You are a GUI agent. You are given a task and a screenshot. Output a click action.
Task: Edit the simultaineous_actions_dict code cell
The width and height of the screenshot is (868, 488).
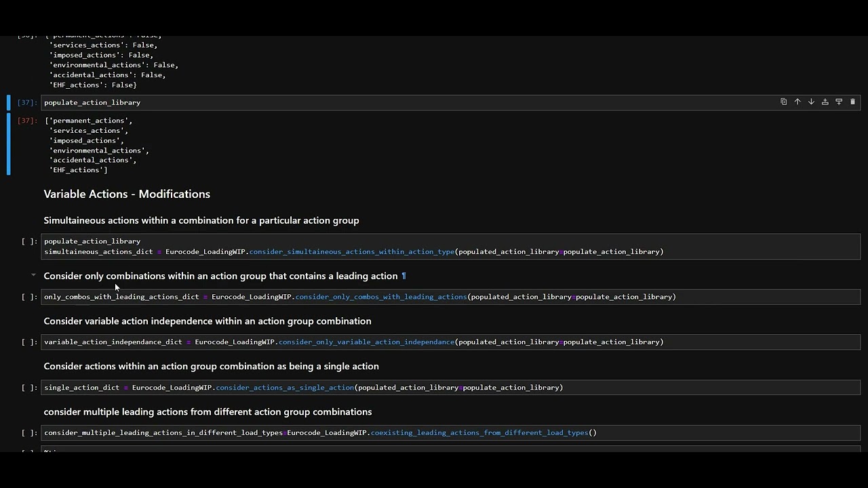point(452,247)
